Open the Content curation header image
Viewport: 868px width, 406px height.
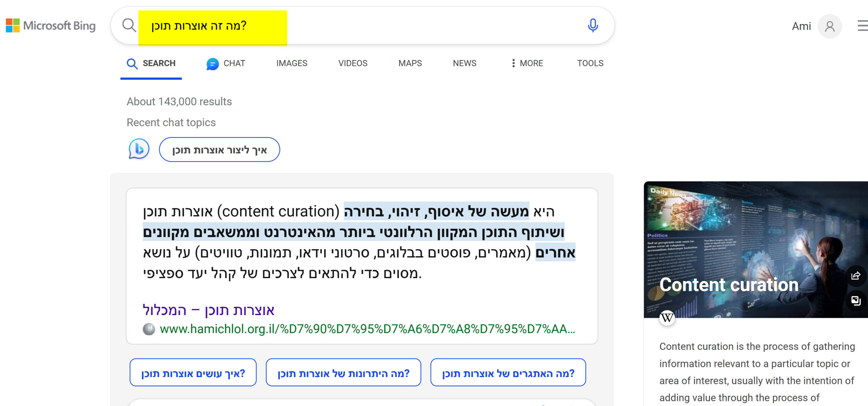pos(756,250)
